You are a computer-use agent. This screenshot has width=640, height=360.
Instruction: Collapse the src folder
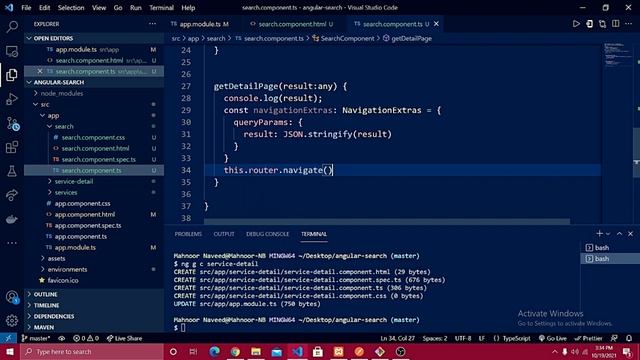click(x=45, y=104)
